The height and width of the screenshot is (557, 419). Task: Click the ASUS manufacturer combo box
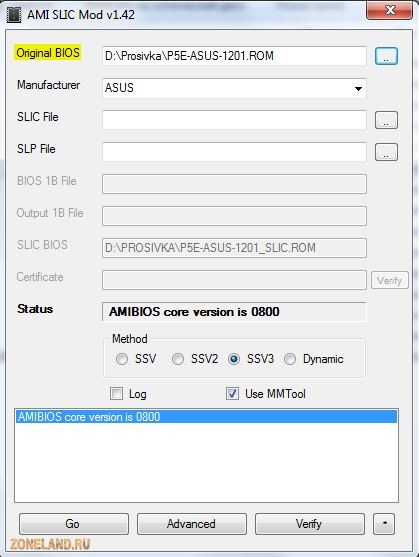click(x=234, y=88)
